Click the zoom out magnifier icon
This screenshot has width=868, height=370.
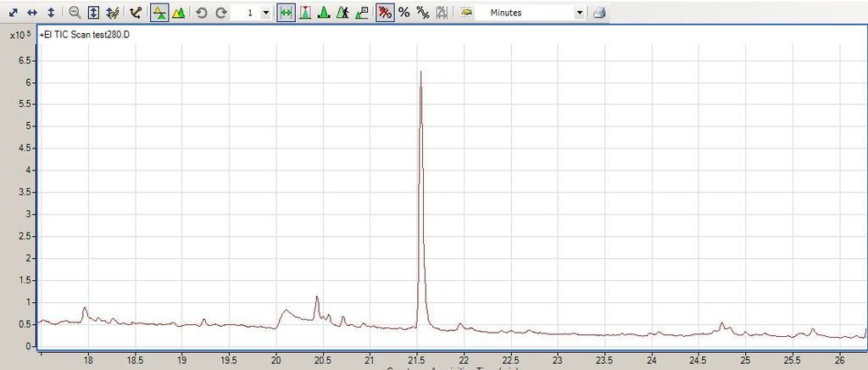pyautogui.click(x=75, y=13)
